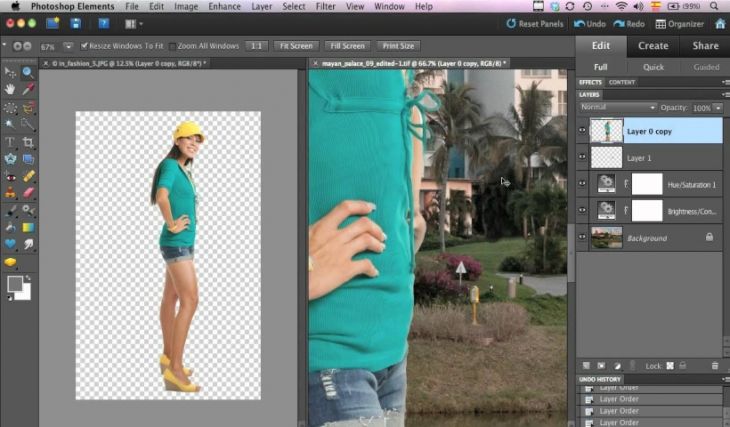This screenshot has width=730, height=427.
Task: Click the Fit Screen button
Action: [x=296, y=46]
